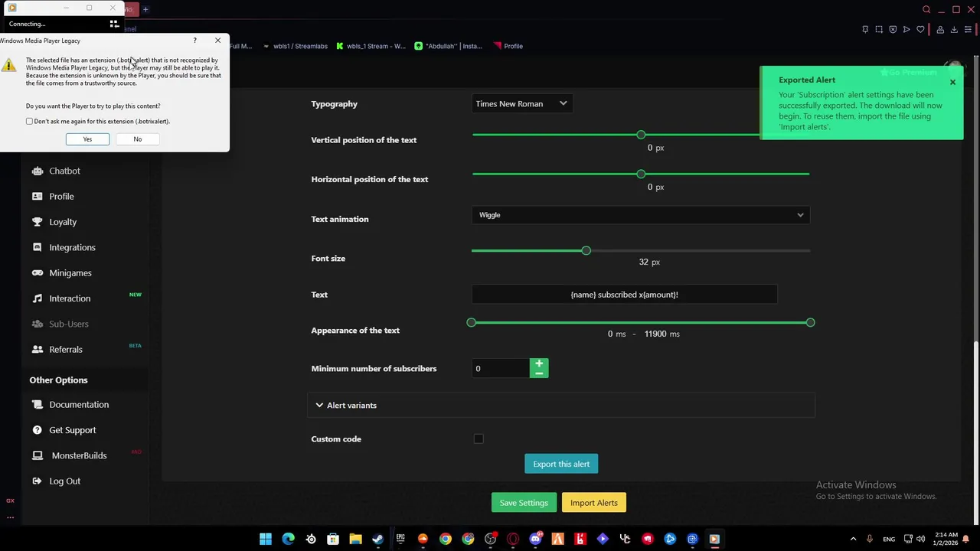This screenshot has width=980, height=551.
Task: Expand the Alert variants section
Action: pos(560,405)
